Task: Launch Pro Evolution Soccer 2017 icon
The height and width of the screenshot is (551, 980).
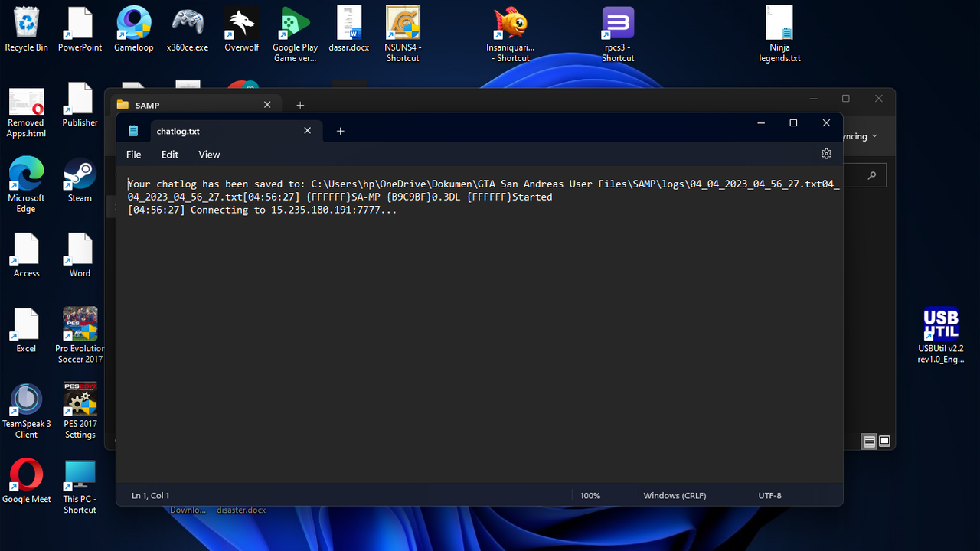Action: point(80,336)
